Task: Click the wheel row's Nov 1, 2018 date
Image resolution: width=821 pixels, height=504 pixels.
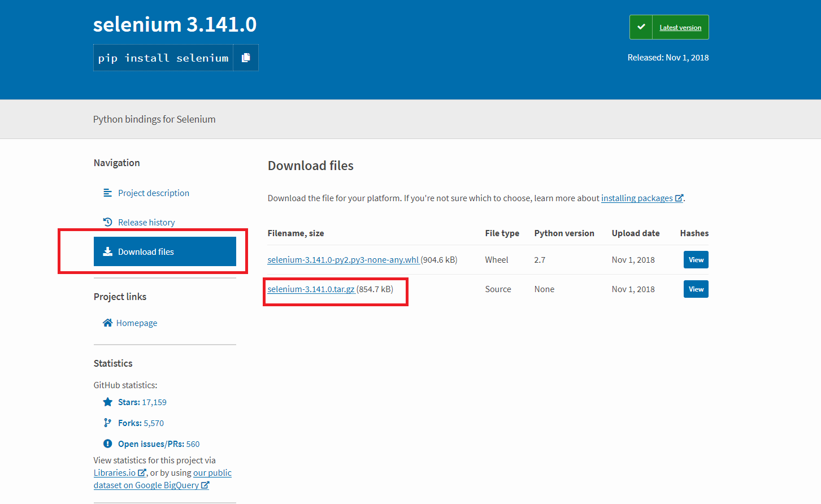Action: (x=633, y=259)
